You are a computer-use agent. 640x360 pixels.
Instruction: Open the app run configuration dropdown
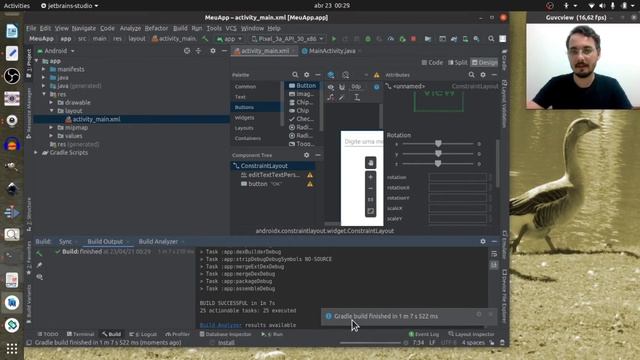(229, 39)
